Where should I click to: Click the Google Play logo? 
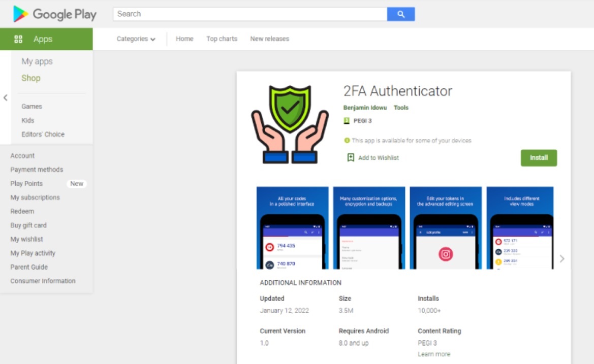pos(54,14)
